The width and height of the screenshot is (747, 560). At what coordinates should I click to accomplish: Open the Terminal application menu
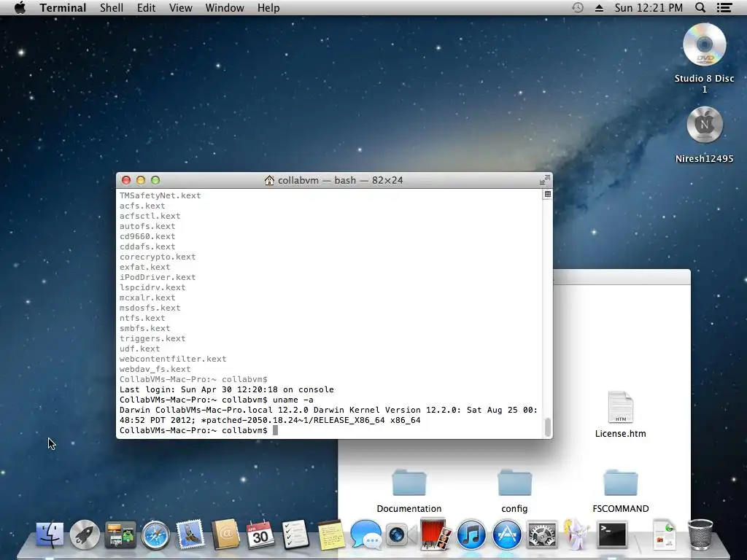pyautogui.click(x=63, y=7)
